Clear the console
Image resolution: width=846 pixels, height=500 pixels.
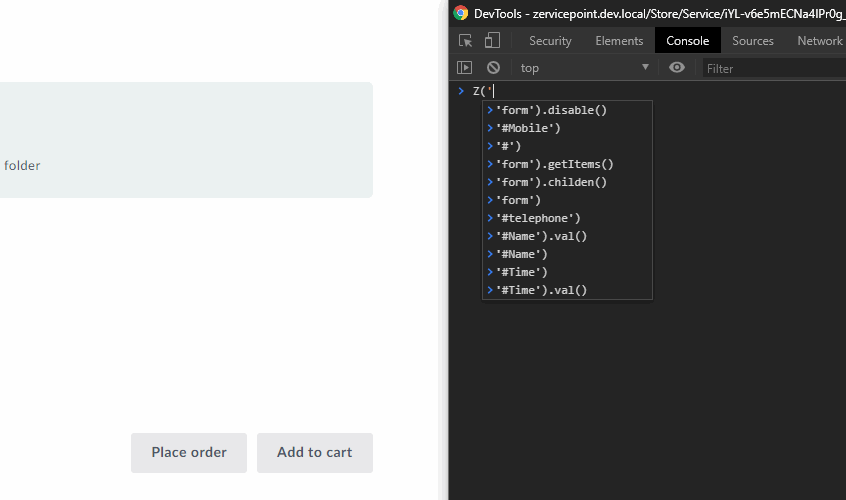[493, 68]
